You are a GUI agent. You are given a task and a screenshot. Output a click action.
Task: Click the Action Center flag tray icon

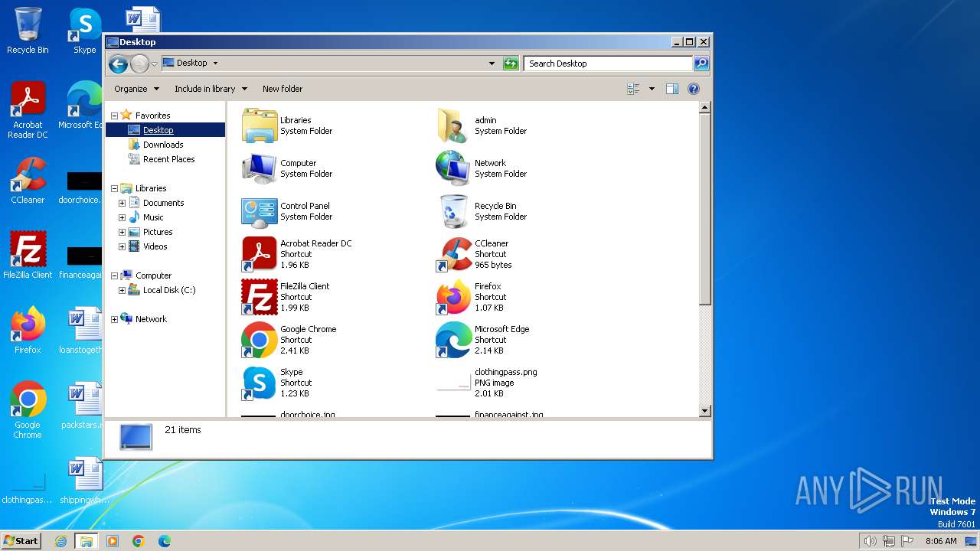pos(906,541)
